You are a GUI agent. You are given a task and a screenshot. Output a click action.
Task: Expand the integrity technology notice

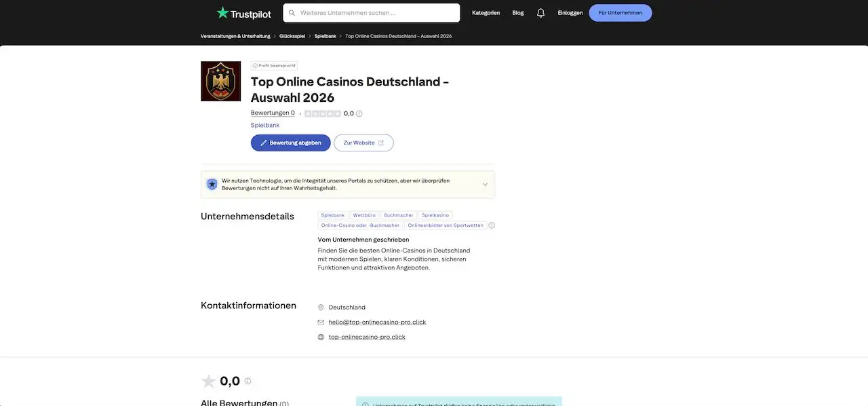coord(485,184)
